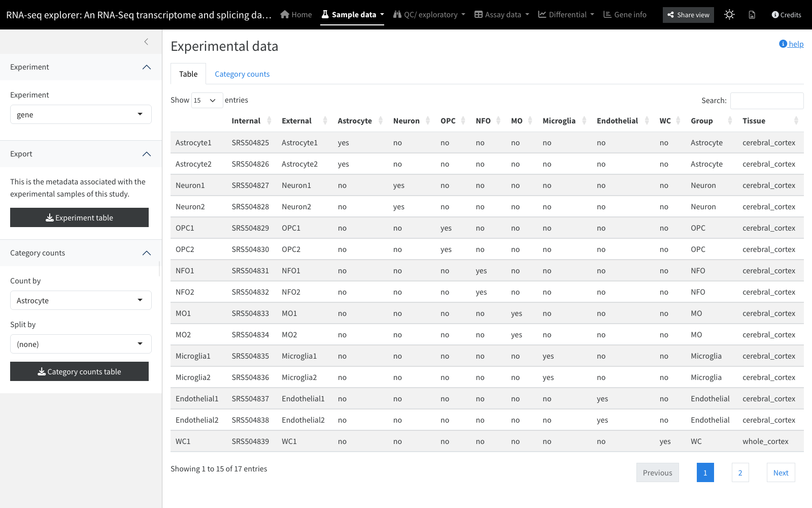Sort by Microglia column
Viewport: 812px width, 508px height.
click(564, 121)
